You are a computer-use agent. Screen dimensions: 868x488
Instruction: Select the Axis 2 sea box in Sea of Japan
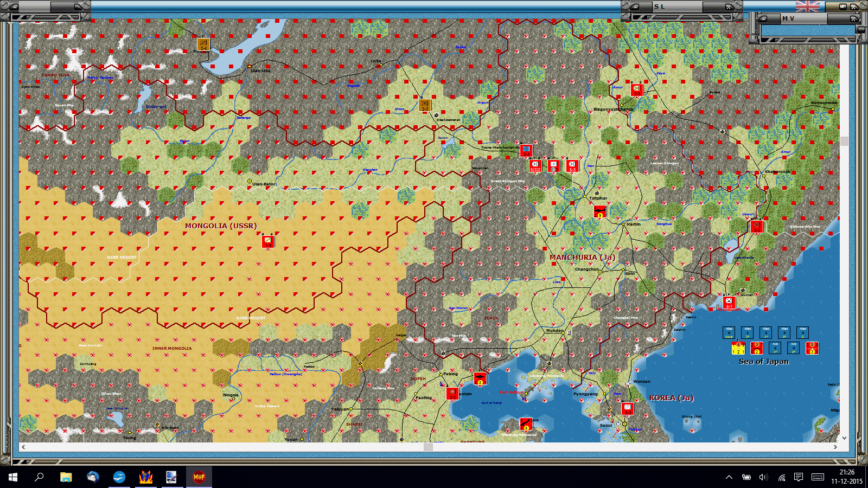(x=775, y=348)
